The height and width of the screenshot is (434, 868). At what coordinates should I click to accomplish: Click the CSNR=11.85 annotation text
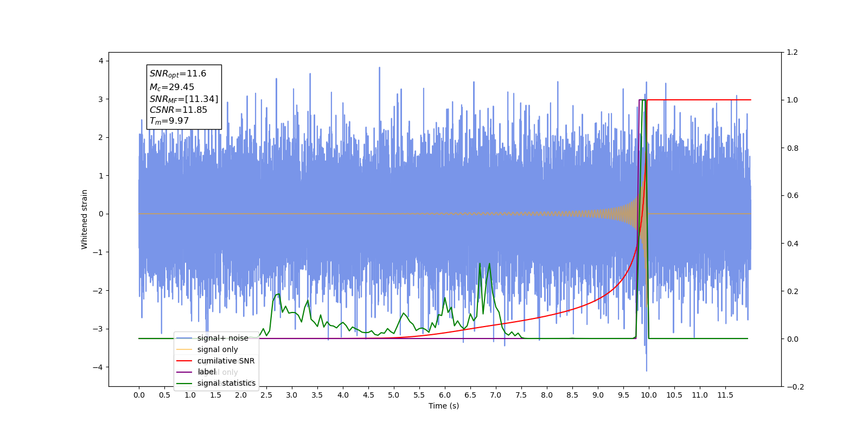(x=178, y=110)
